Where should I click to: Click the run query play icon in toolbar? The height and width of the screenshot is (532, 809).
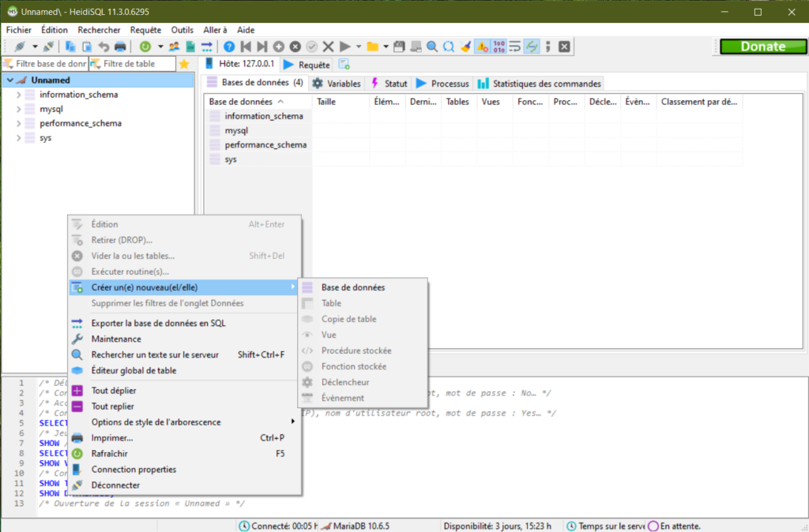coord(344,47)
